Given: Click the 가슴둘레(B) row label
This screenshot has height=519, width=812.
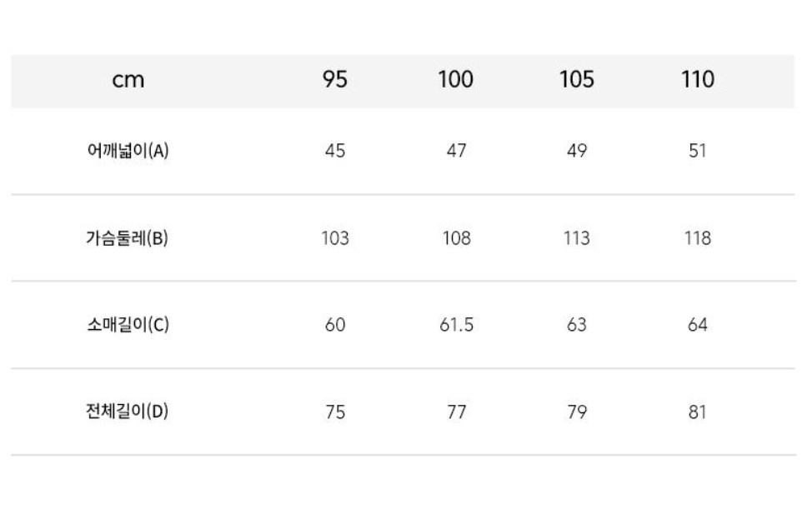Looking at the screenshot, I should click(x=127, y=238).
